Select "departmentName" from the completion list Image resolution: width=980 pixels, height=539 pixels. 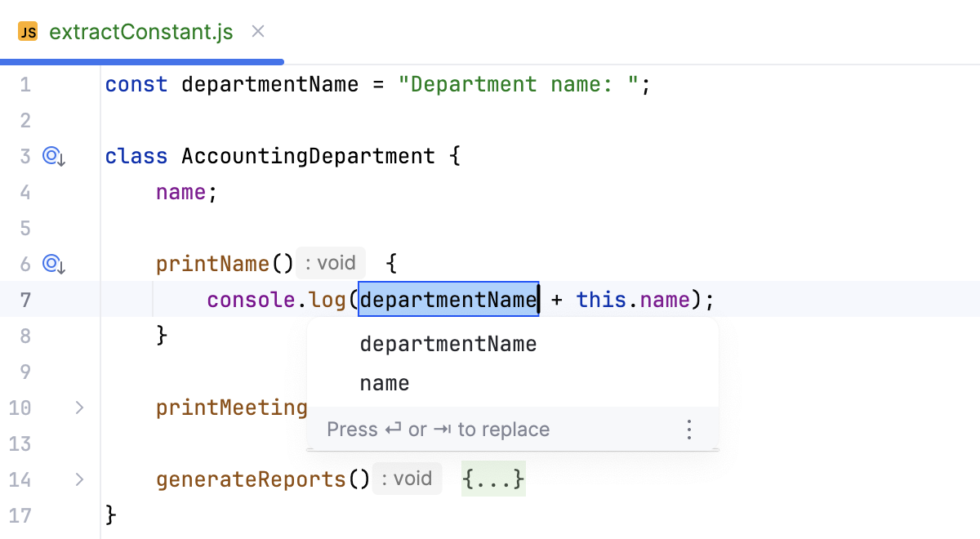tap(448, 344)
